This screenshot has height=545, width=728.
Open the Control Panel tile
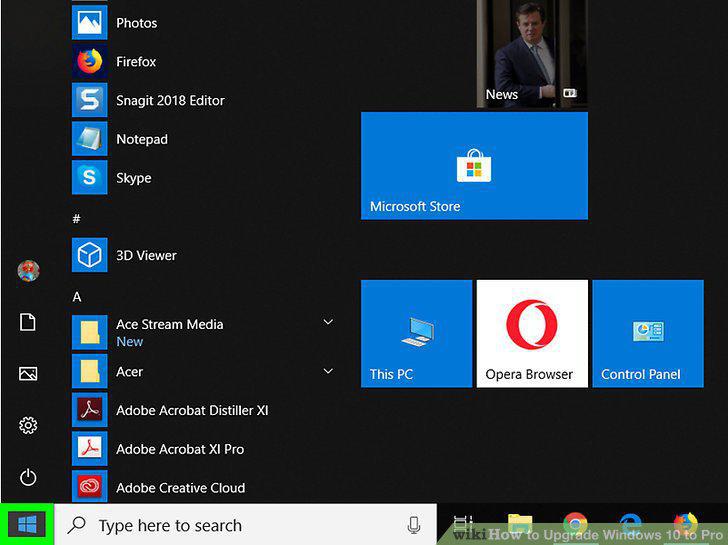648,333
